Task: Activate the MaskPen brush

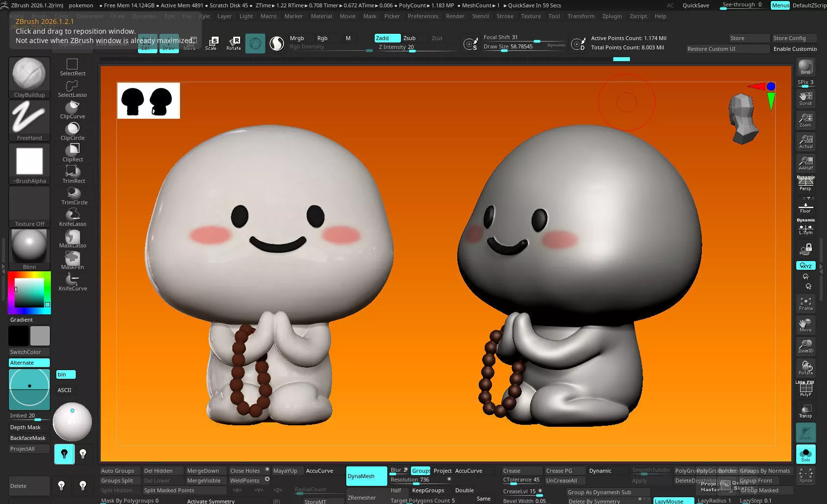Action: tap(72, 261)
